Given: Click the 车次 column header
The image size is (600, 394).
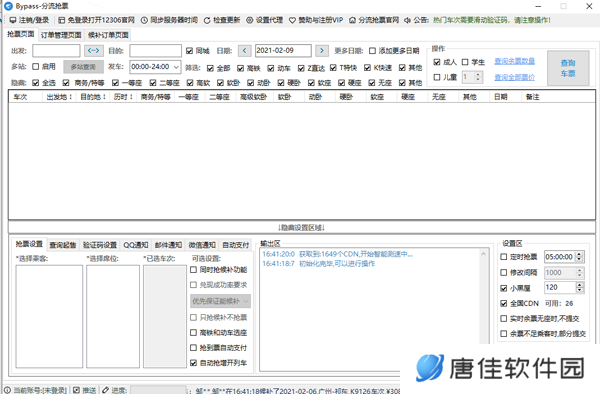Looking at the screenshot, I should [x=26, y=97].
